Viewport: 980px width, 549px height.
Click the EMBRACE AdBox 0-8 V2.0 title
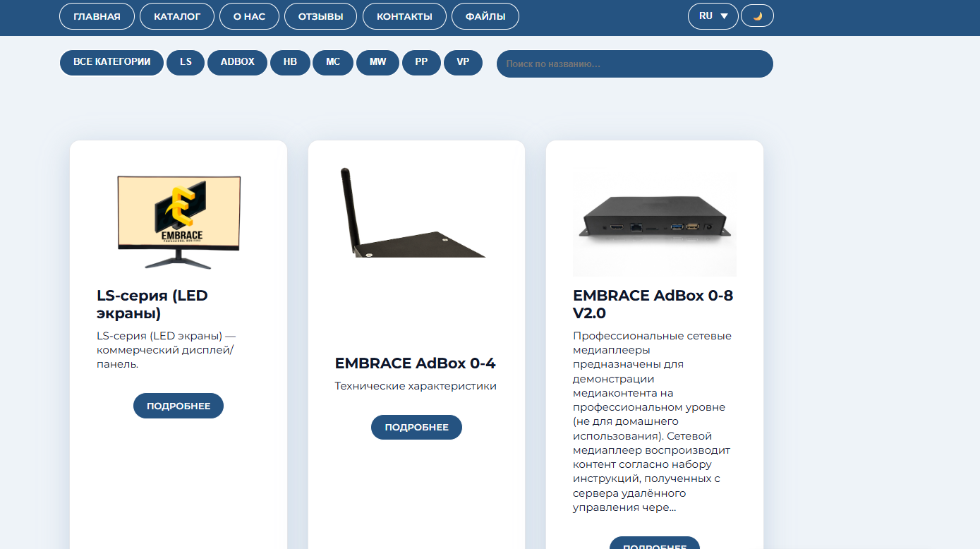pos(653,304)
